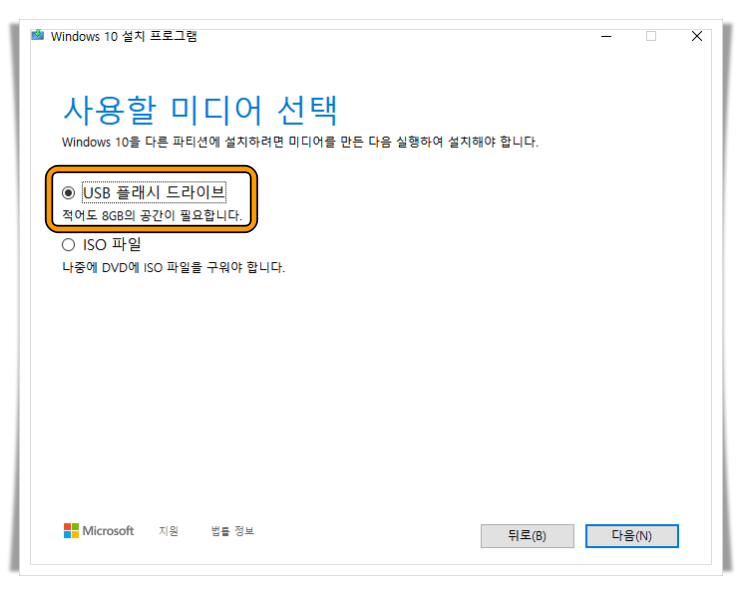
Task: Click the 다음(N) button
Action: tap(632, 536)
